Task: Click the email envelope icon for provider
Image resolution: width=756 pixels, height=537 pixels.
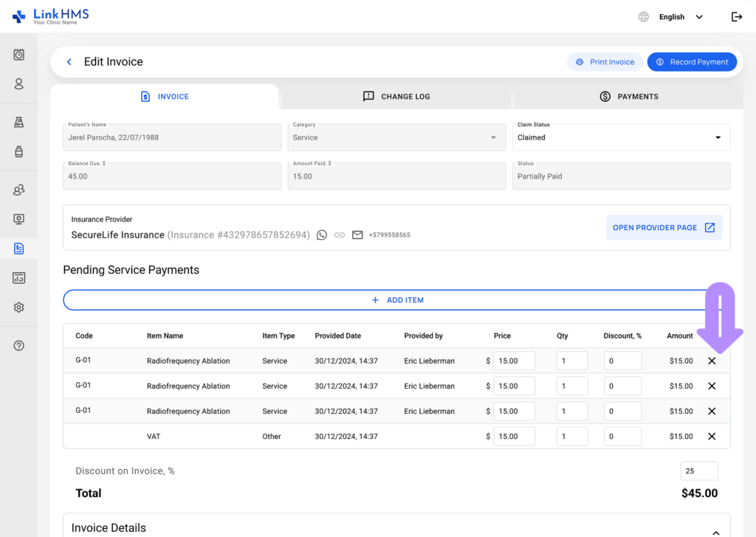Action: 357,235
